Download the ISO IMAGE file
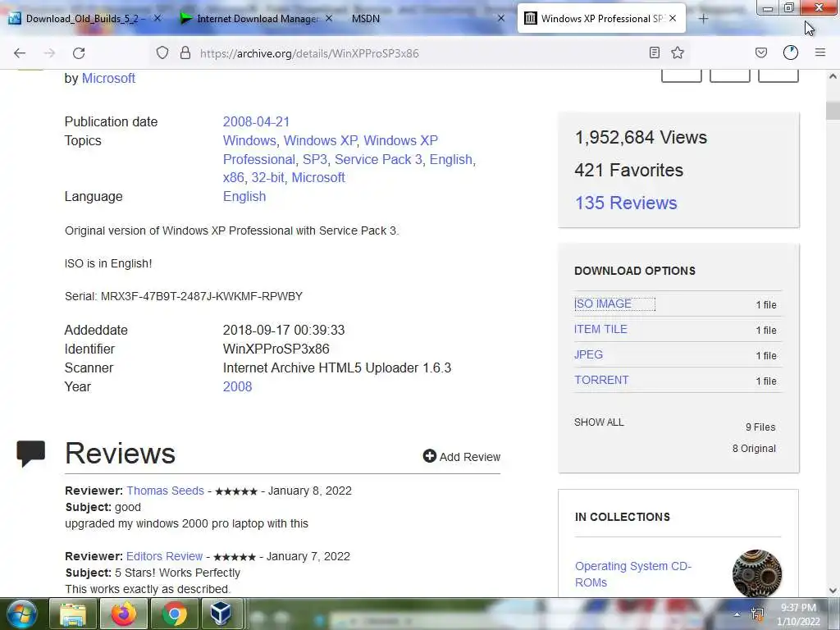Image resolution: width=840 pixels, height=630 pixels. (x=603, y=304)
